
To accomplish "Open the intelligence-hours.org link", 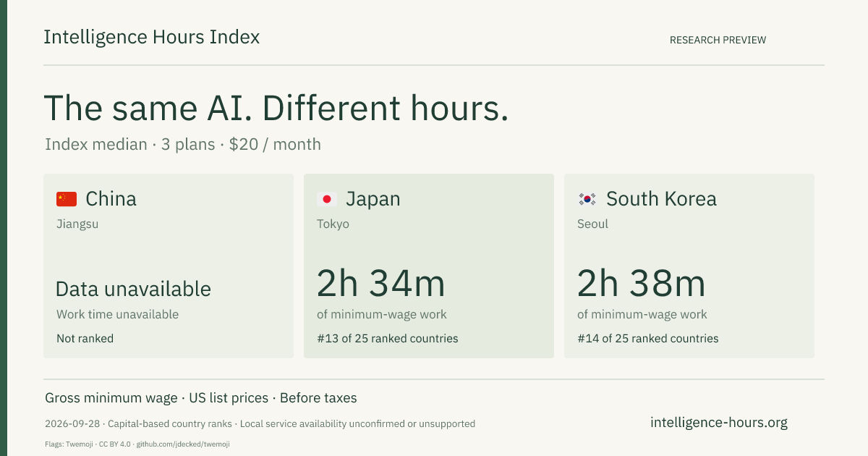I will click(x=719, y=423).
